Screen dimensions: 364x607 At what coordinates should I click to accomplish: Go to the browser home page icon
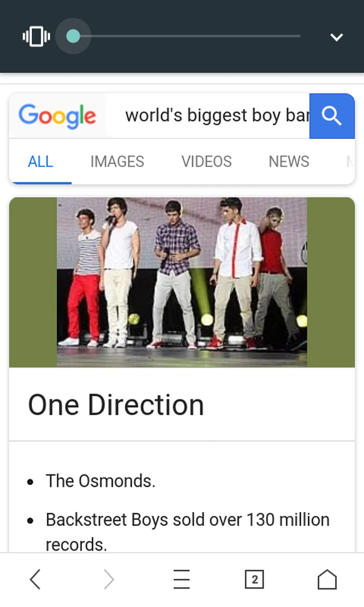(x=327, y=579)
